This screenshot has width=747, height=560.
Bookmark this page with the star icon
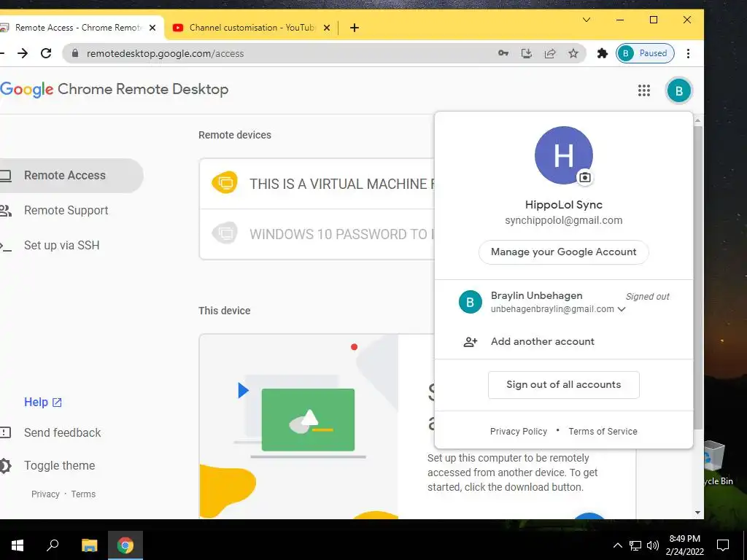click(573, 53)
